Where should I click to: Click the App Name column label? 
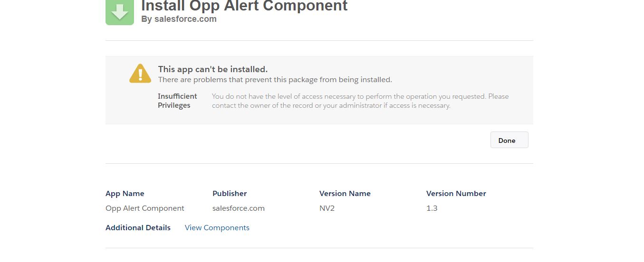pyautogui.click(x=125, y=194)
